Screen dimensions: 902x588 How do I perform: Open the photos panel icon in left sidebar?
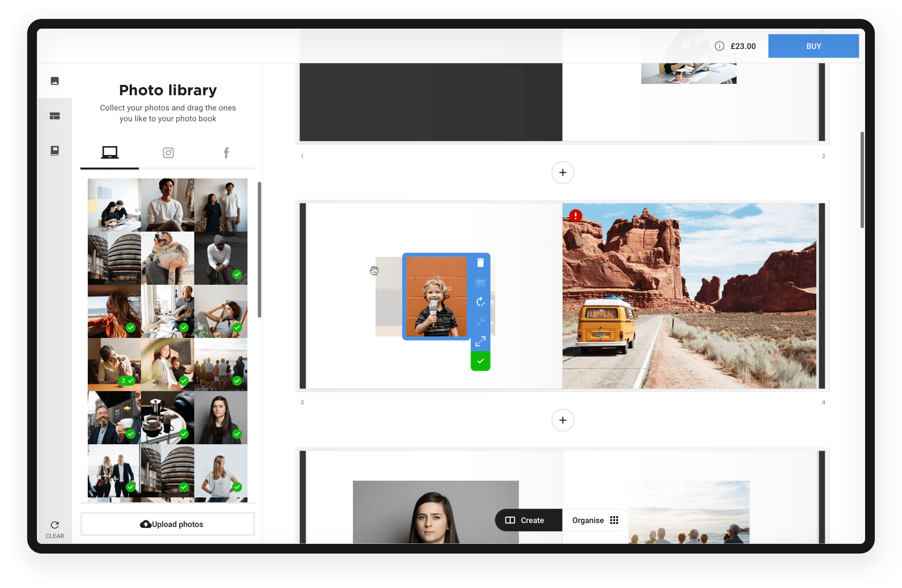point(55,81)
